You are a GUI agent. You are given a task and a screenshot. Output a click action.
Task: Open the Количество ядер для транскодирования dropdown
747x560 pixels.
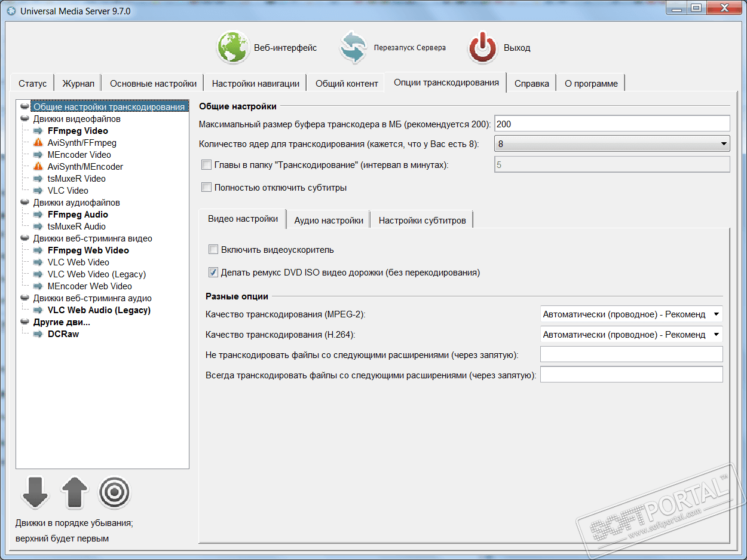coord(613,144)
